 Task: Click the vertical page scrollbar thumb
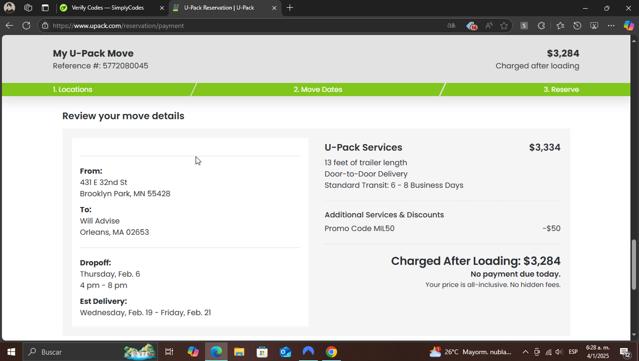634,265
